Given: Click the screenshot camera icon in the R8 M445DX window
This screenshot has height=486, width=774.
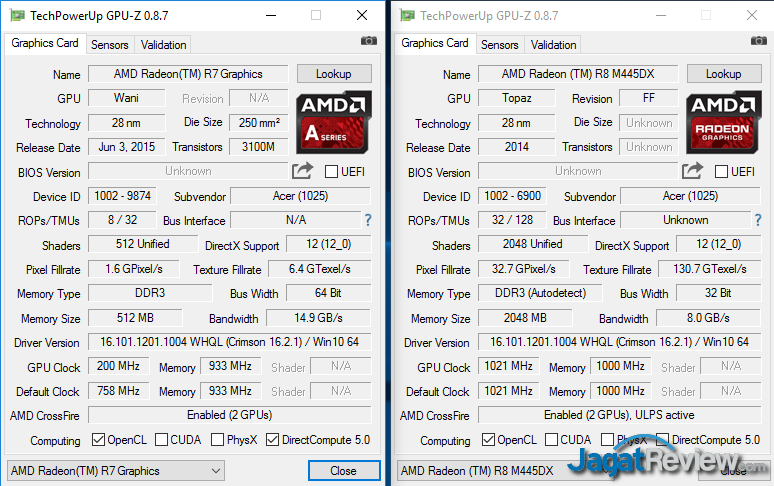Looking at the screenshot, I should 759,41.
